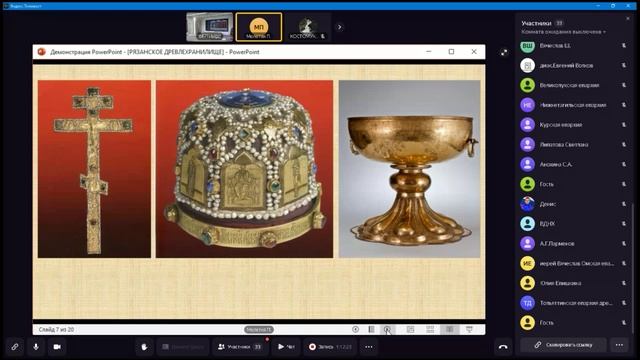This screenshot has width=640, height=360.
Task: Show next video thumbnails with chevron
Action: coord(339,27)
